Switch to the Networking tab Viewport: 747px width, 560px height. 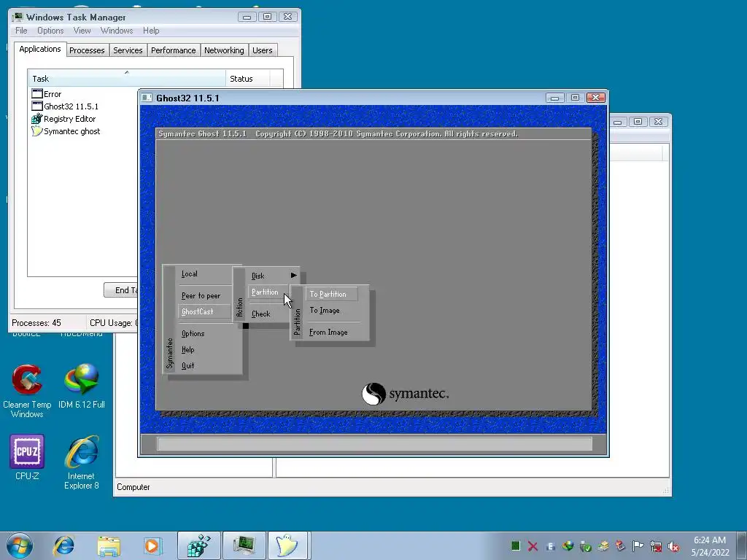click(x=224, y=50)
